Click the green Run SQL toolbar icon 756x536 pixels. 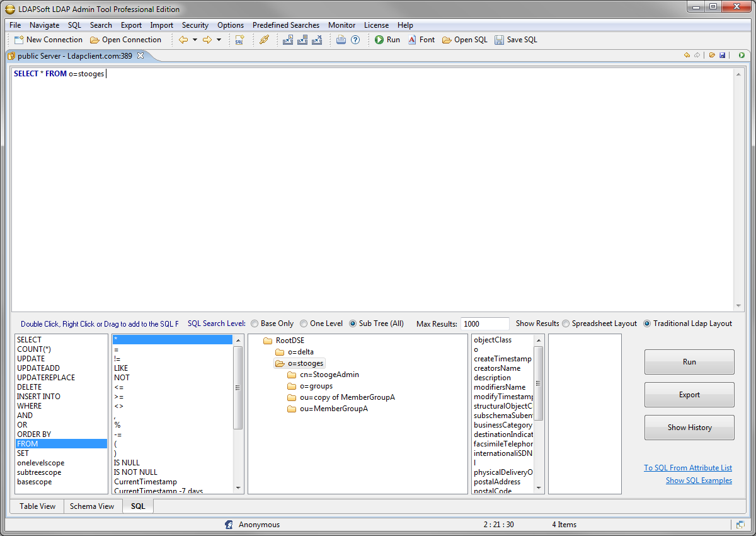[x=378, y=40]
